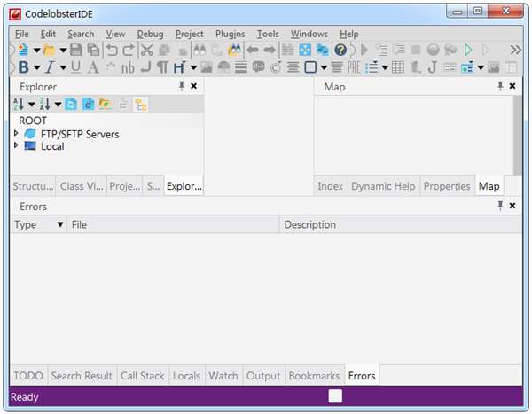Click the Italic I formatting icon
This screenshot has height=414, width=532.
[x=50, y=67]
